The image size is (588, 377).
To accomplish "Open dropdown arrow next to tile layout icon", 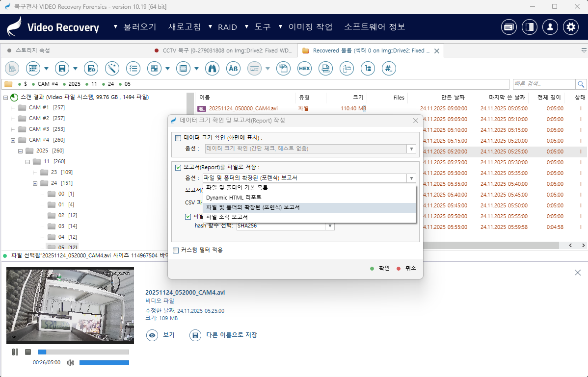I will tap(168, 69).
